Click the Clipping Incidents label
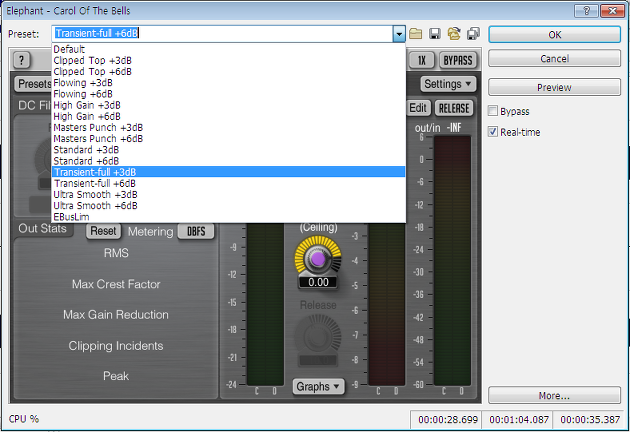630x432 pixels. 116,346
